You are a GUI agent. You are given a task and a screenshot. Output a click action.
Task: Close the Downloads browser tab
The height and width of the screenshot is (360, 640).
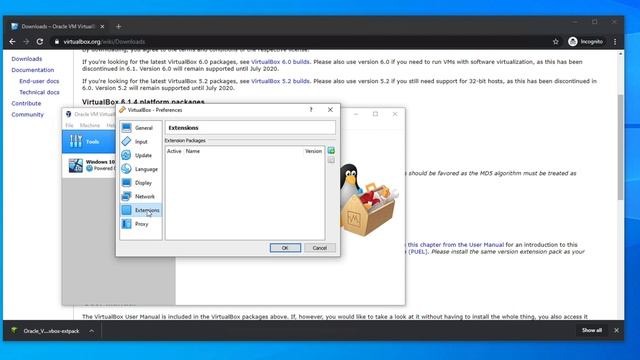point(102,27)
